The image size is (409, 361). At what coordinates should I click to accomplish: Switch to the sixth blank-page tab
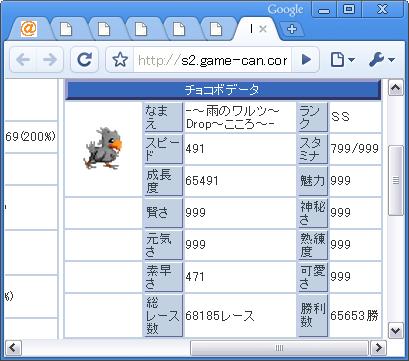click(x=216, y=29)
